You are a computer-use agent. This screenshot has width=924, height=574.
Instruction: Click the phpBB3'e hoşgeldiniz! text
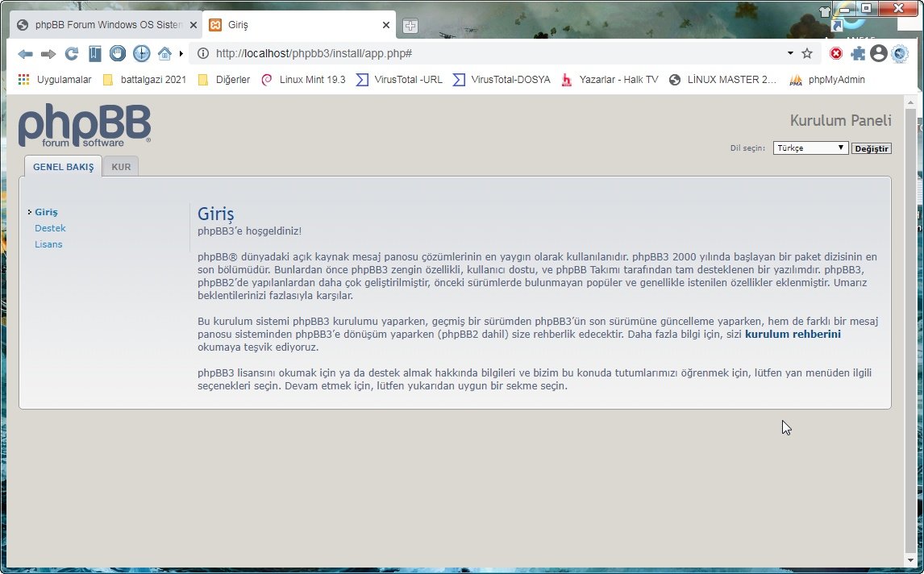249,231
